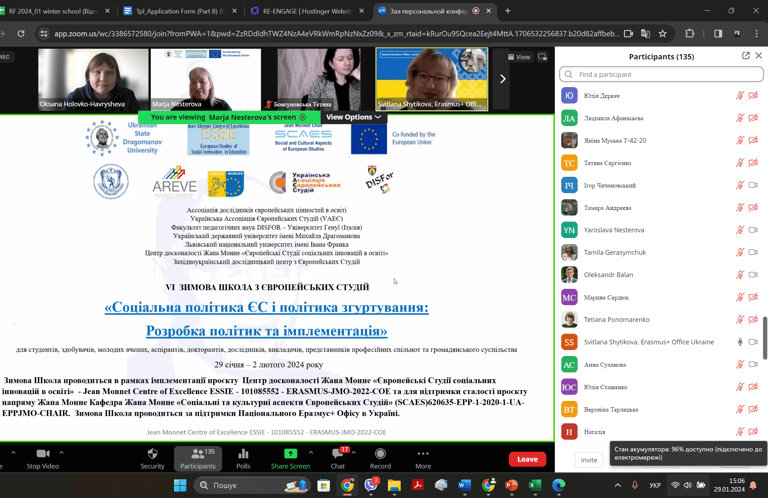Select Marja Nesterova video thumbnail

206,79
